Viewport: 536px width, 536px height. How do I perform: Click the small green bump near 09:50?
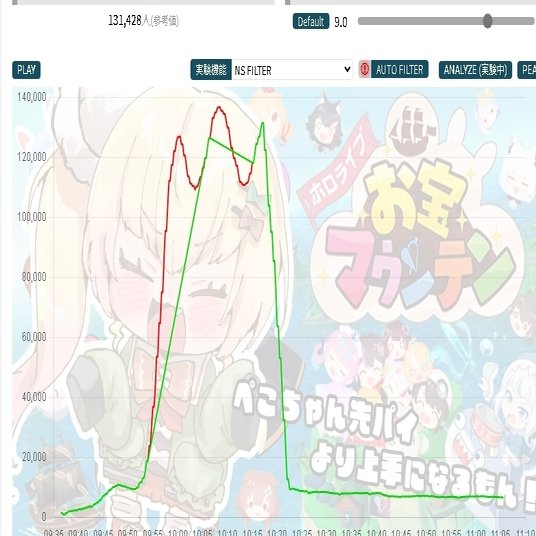[x=119, y=485]
